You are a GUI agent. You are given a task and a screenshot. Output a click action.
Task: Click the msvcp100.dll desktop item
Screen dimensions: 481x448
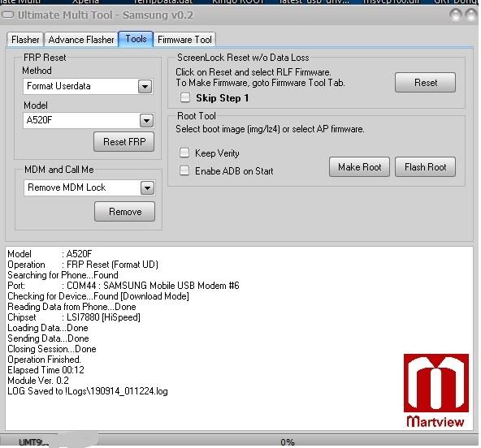391,2
